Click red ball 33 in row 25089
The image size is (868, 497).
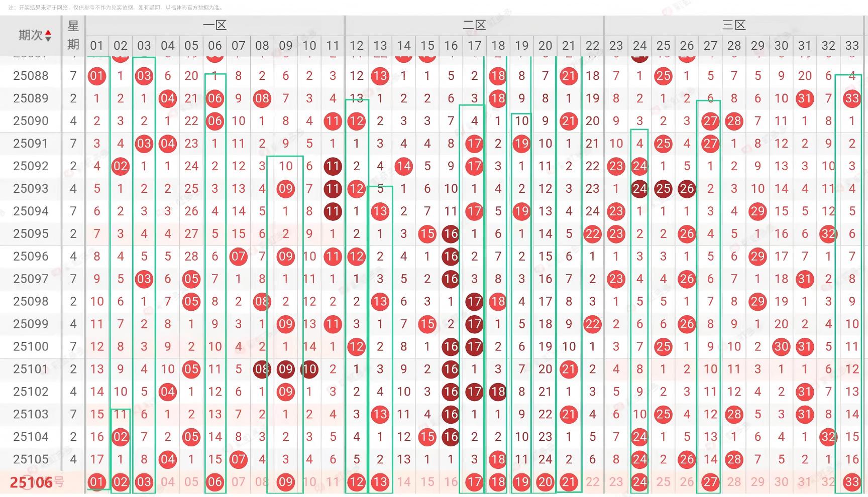click(x=851, y=98)
